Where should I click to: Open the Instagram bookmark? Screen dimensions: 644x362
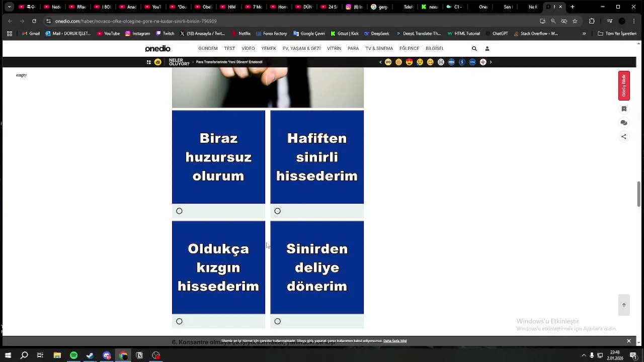point(137,34)
